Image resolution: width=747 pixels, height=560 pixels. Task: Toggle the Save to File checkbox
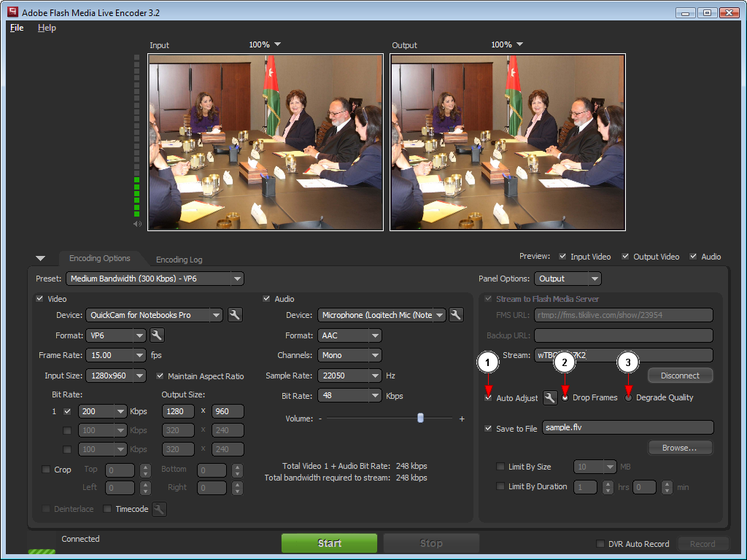tap(488, 428)
